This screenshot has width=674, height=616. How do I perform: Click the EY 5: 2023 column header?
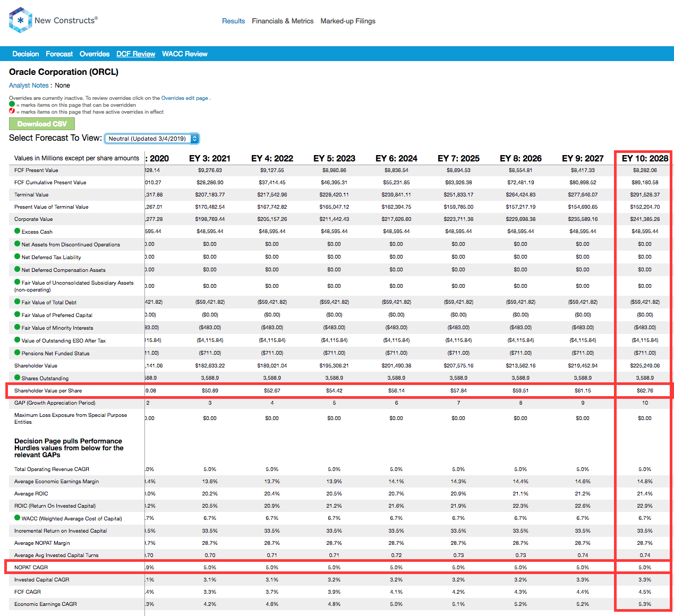334,158
